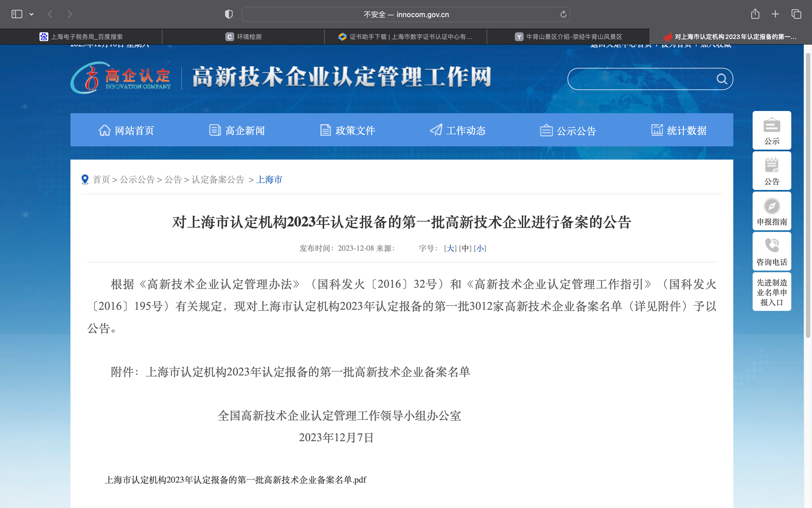Click the innocom.gov.cn address bar
812x508 pixels.
[406, 14]
